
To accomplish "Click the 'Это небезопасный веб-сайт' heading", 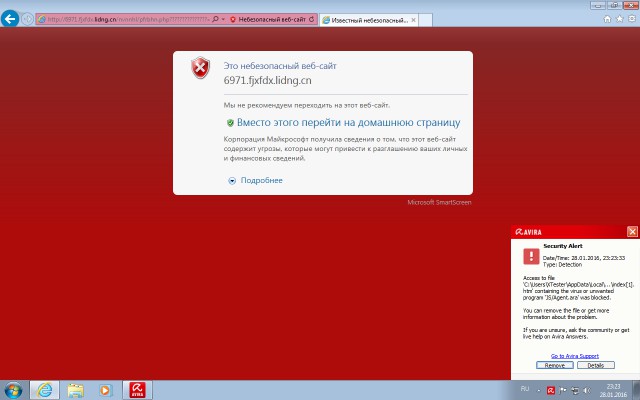I will [280, 66].
